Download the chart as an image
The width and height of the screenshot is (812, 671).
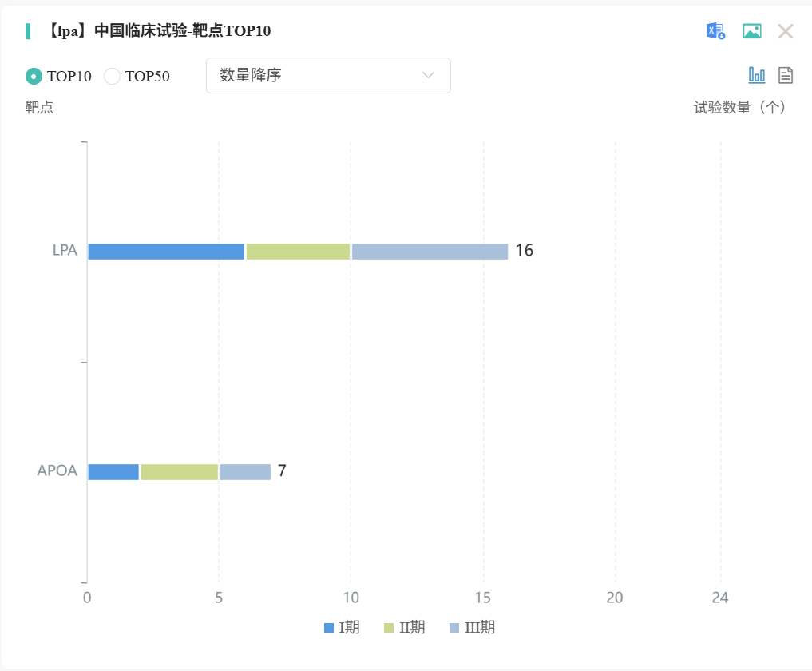tap(751, 31)
